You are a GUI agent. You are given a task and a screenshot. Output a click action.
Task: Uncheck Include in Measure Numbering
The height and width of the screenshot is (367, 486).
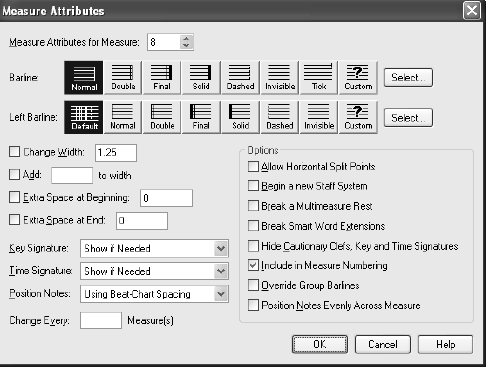click(253, 265)
